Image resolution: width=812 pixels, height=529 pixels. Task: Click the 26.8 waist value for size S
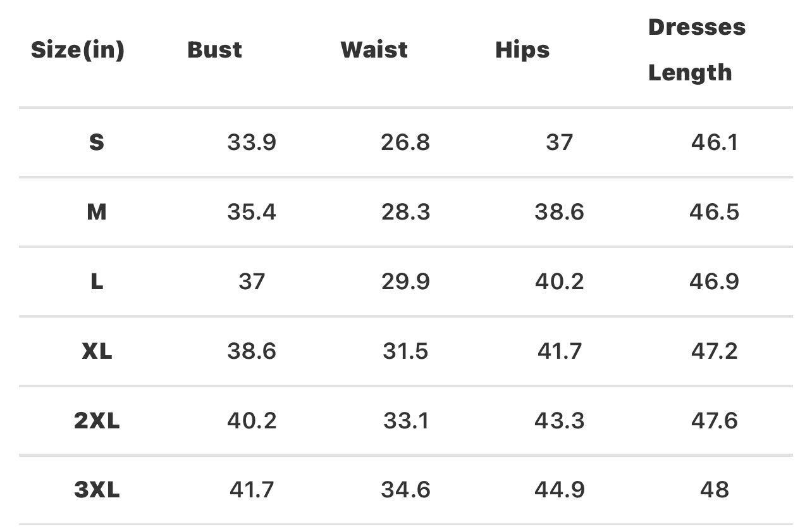(405, 142)
